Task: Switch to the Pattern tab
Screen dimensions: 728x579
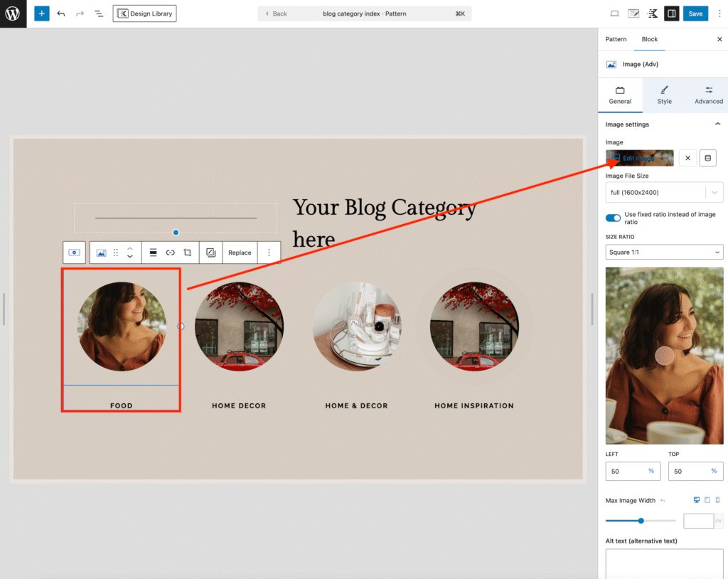Action: click(x=616, y=39)
